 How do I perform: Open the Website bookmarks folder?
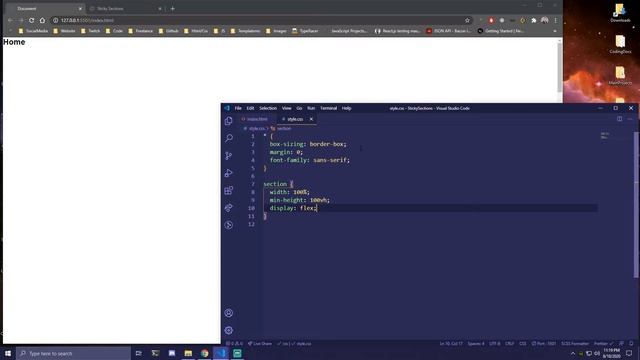64,31
